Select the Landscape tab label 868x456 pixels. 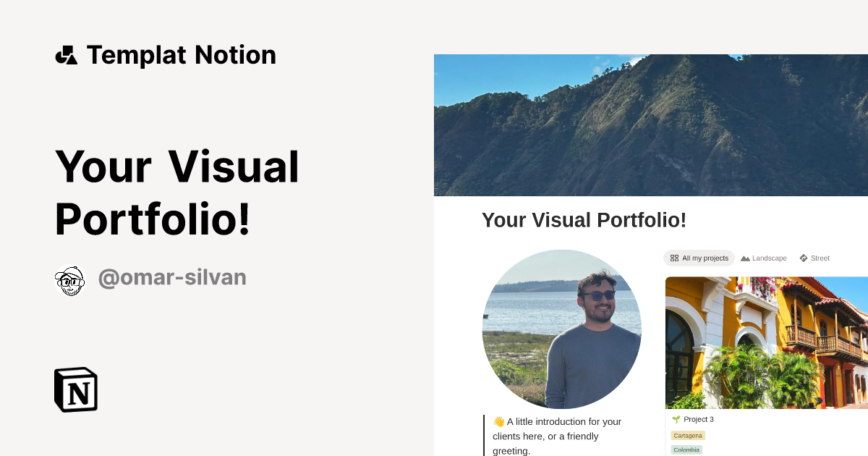(x=769, y=258)
